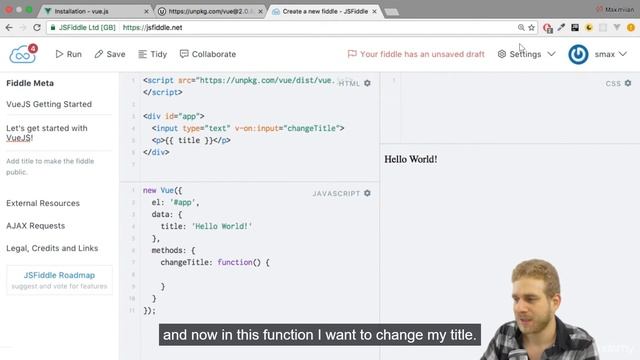Image resolution: width=640 pixels, height=360 pixels.
Task: Click the unsaved draft notice
Action: (416, 54)
